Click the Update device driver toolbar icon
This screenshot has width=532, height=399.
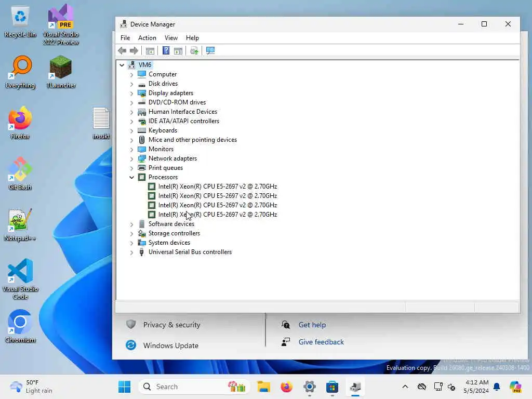pos(194,50)
